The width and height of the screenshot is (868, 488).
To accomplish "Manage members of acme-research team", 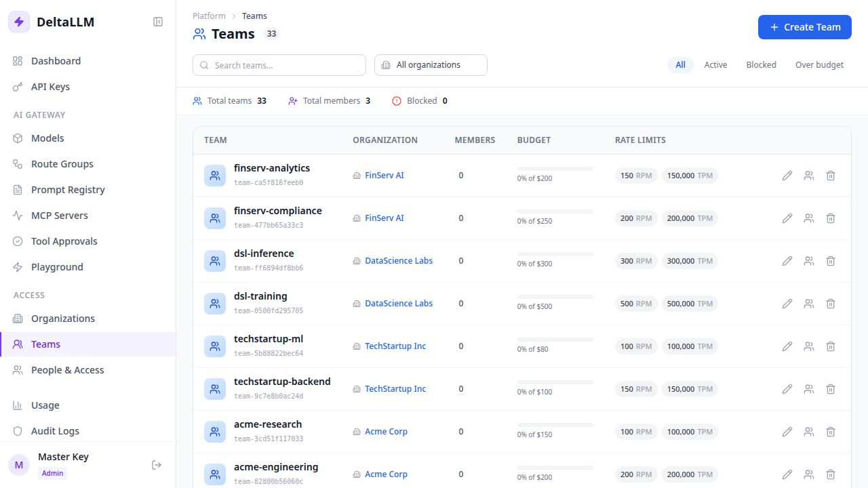I will (809, 432).
